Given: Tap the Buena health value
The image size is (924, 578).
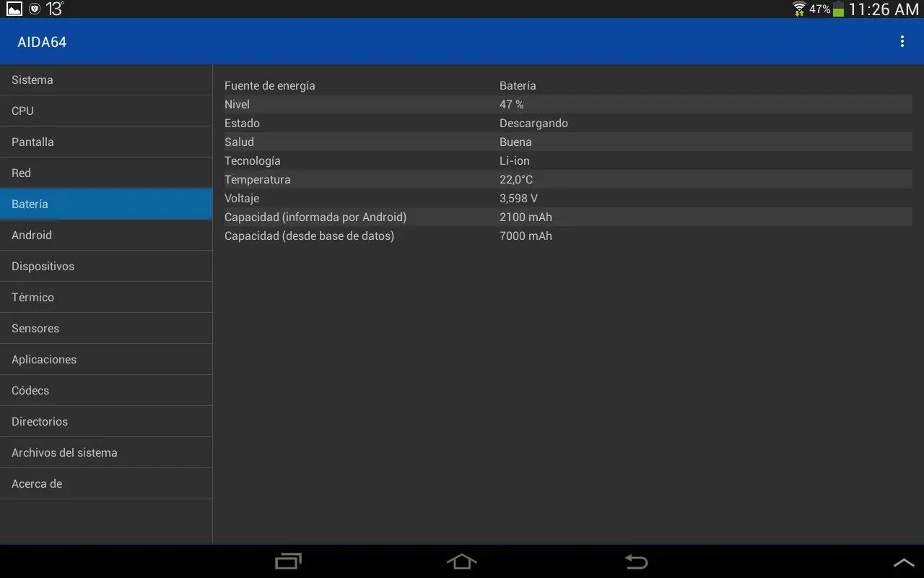Looking at the screenshot, I should coord(515,142).
